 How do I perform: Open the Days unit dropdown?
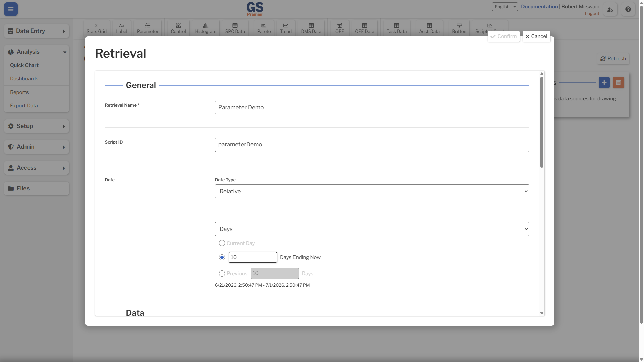pyautogui.click(x=372, y=229)
